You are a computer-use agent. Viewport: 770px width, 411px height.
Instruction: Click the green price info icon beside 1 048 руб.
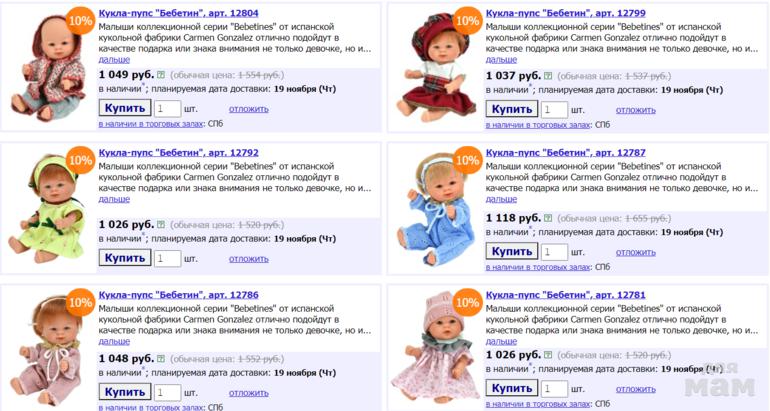point(161,359)
